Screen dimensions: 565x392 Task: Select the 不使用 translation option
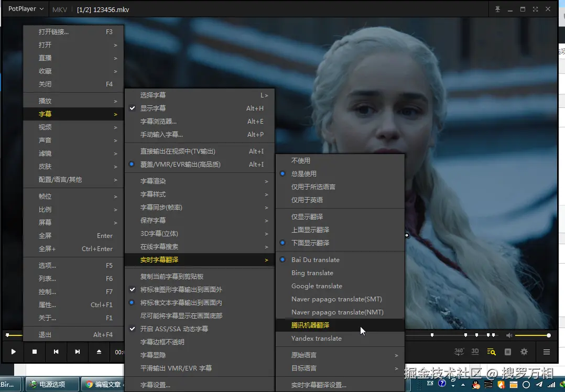point(340,161)
